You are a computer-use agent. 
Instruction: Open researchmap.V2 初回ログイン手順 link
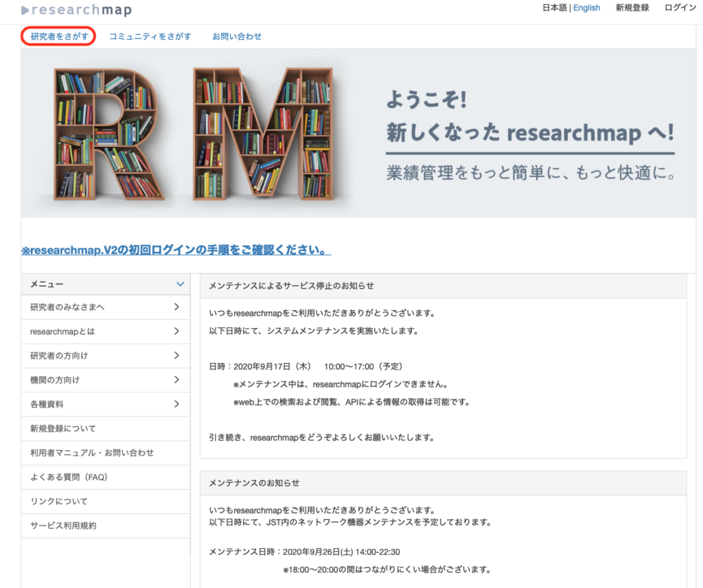[176, 250]
